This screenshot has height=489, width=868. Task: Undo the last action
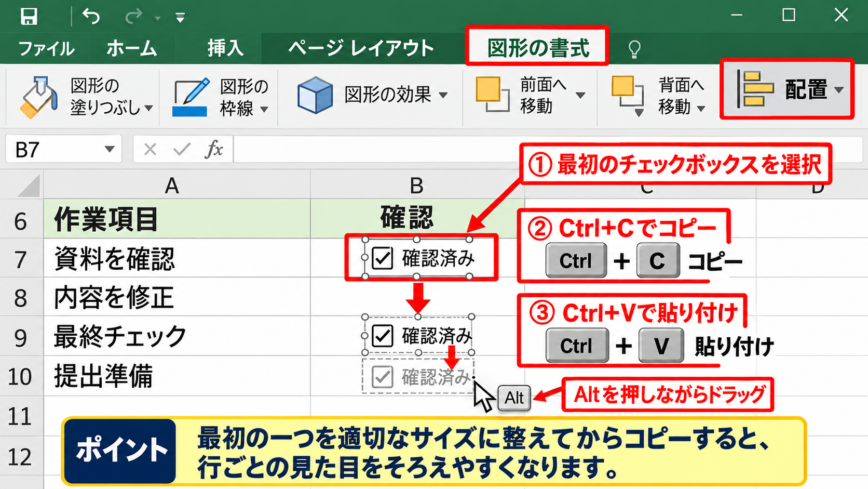[x=91, y=16]
